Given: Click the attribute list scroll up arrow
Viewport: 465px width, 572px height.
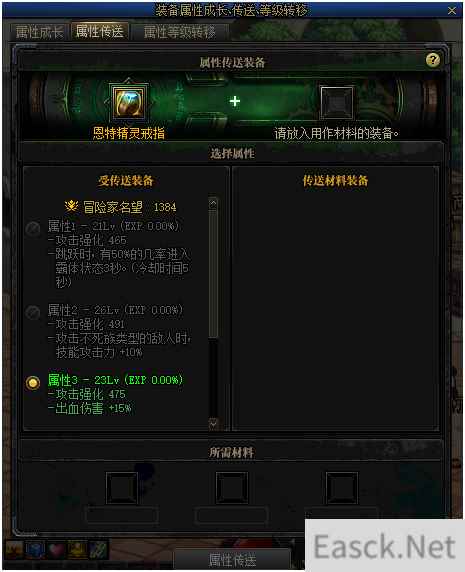Looking at the screenshot, I should pos(213,203).
